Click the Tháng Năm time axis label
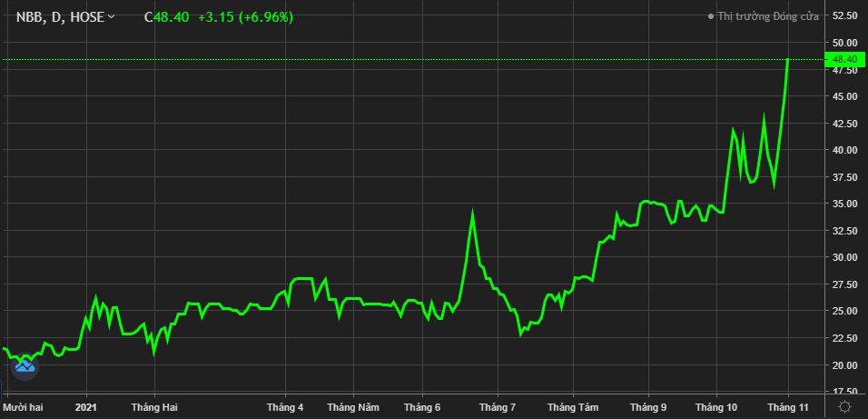868x419 pixels. [x=353, y=407]
